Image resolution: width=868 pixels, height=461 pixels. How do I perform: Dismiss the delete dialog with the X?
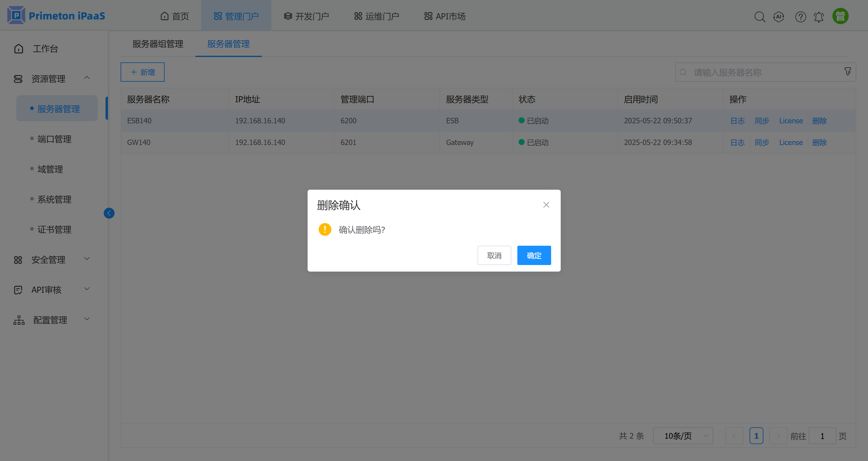coord(546,204)
